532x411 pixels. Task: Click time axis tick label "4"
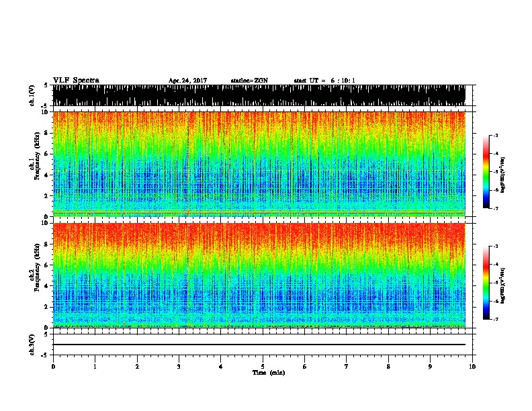point(221,367)
